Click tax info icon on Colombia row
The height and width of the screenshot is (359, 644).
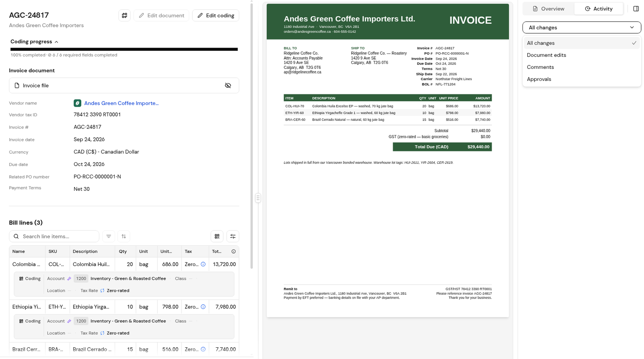pos(203,264)
